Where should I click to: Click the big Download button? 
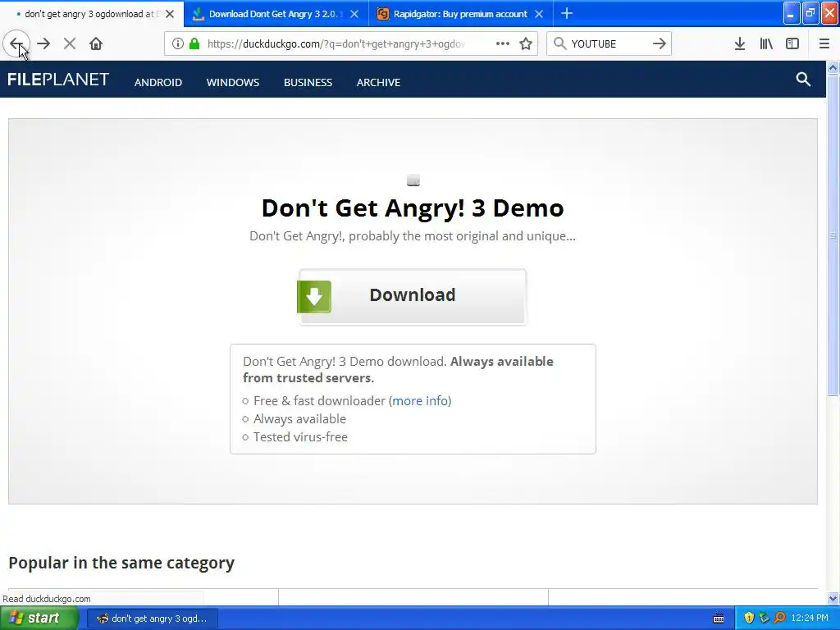(x=413, y=297)
